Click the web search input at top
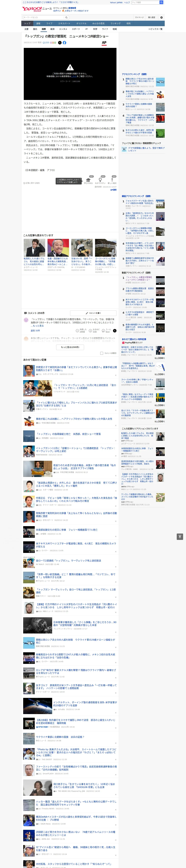 point(145,2)
